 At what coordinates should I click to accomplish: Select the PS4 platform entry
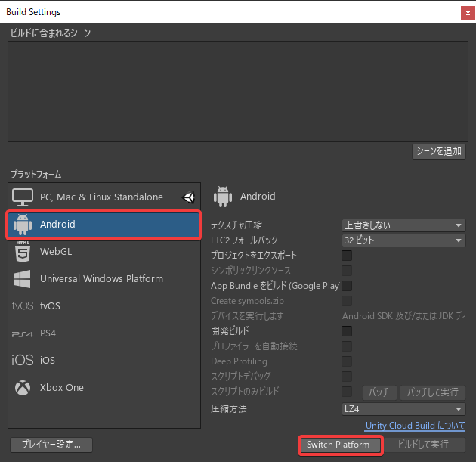click(x=104, y=333)
